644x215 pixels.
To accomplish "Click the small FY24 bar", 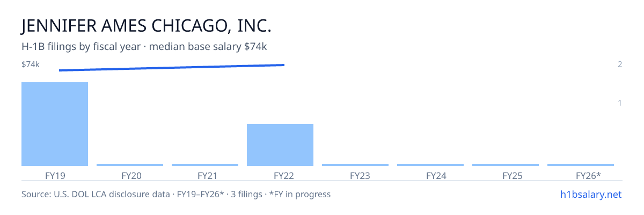I will (430, 165).
